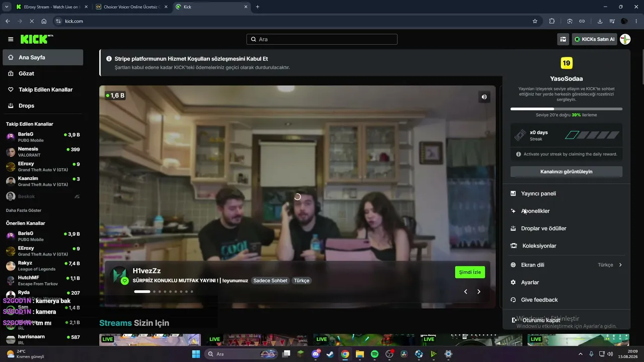644x362 pixels.
Task: Open File Explorer from the taskbar
Action: 360,354
